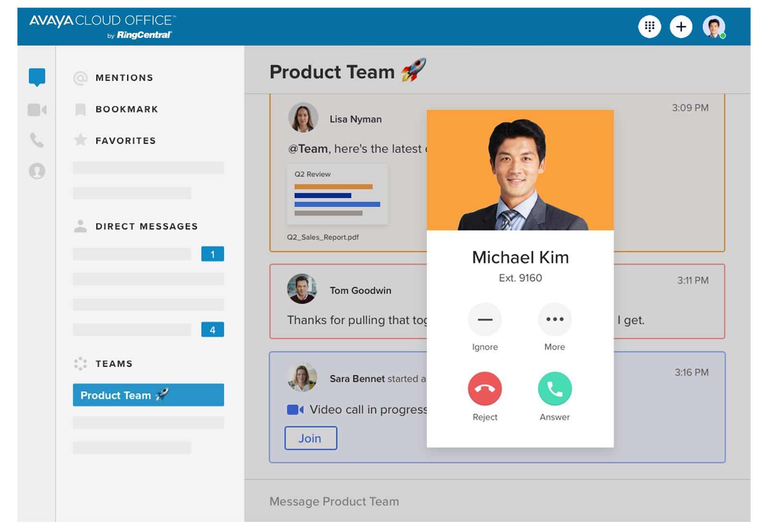Viewport: 768px width, 532px height.
Task: Click the 3:09 PM timestamp
Action: (690, 108)
